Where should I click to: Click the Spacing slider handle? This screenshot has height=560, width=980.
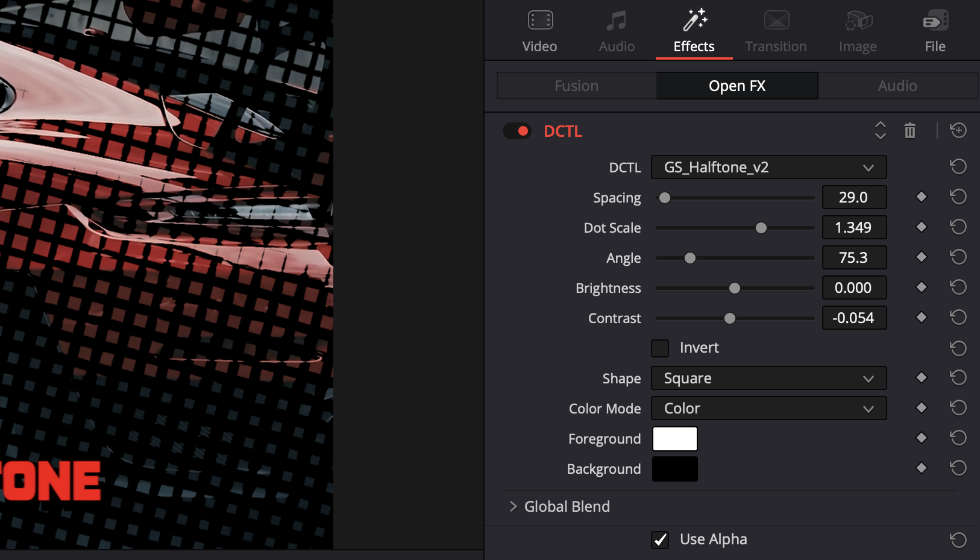pos(664,198)
